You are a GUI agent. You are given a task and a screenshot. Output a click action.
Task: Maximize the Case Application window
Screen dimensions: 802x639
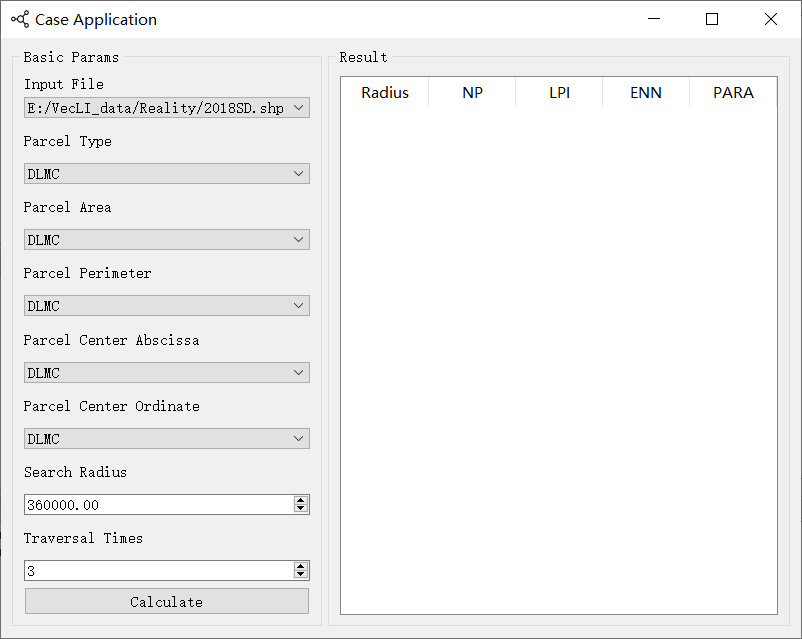pos(712,19)
